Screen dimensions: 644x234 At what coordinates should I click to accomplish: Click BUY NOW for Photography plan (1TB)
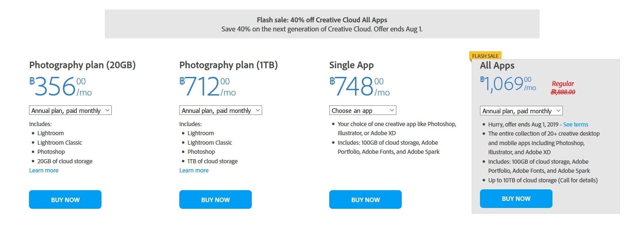215,200
